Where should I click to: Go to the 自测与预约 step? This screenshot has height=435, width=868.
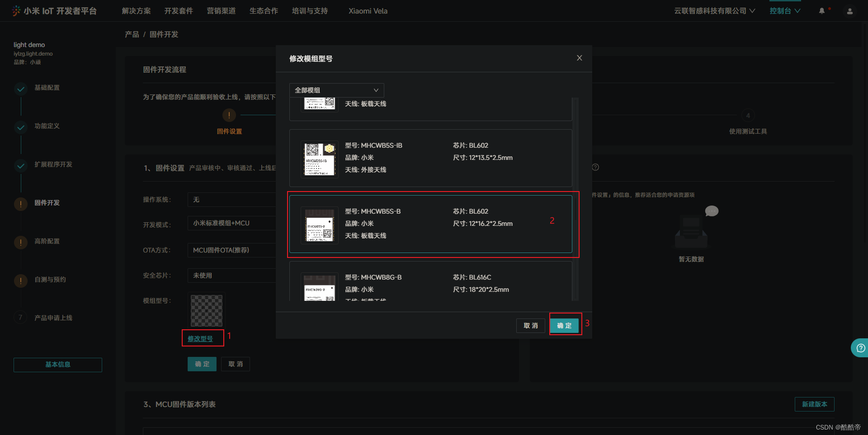tap(50, 280)
